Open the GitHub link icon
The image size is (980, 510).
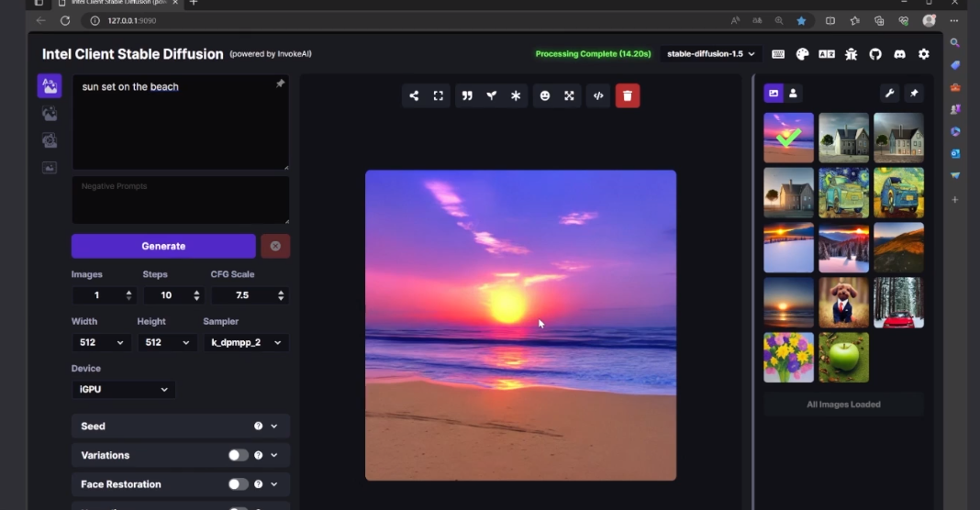coord(875,54)
